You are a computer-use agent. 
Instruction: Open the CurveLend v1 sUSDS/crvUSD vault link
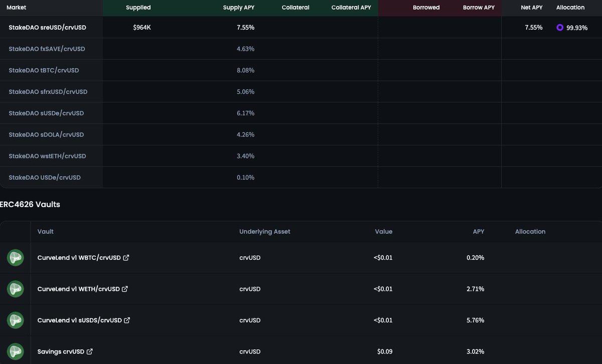click(80, 320)
